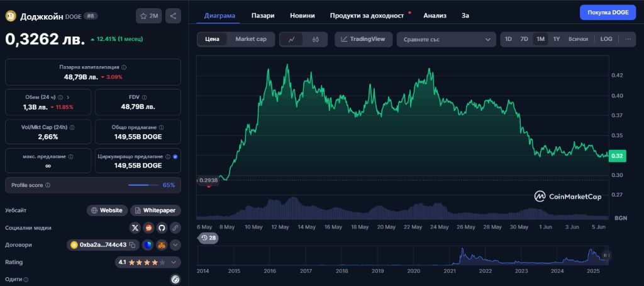Enable the LOG scale on the chart
The width and height of the screenshot is (644, 286).
tap(606, 39)
